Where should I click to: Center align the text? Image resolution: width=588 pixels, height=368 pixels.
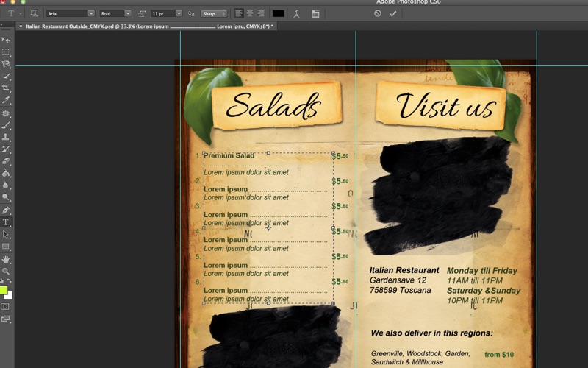click(x=250, y=13)
